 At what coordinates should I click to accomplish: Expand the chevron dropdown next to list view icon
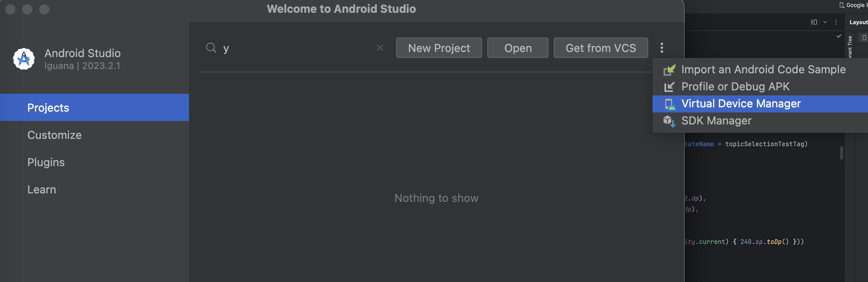pyautogui.click(x=825, y=22)
